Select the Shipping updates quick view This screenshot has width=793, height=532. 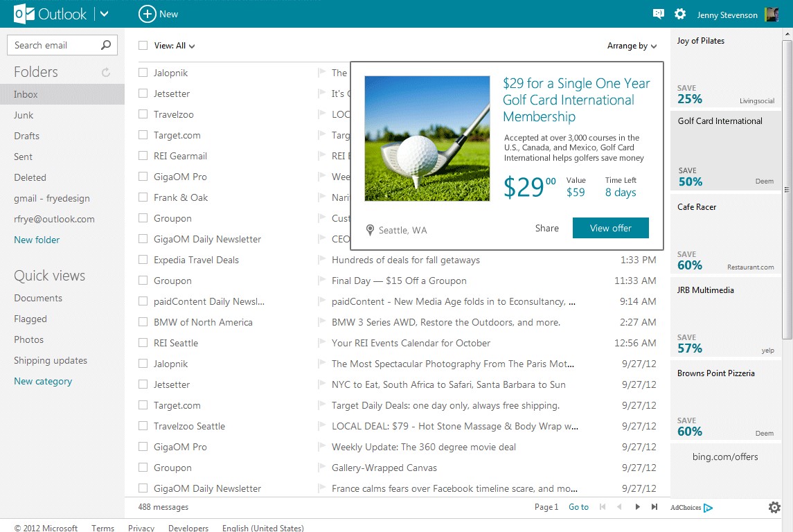[51, 360]
